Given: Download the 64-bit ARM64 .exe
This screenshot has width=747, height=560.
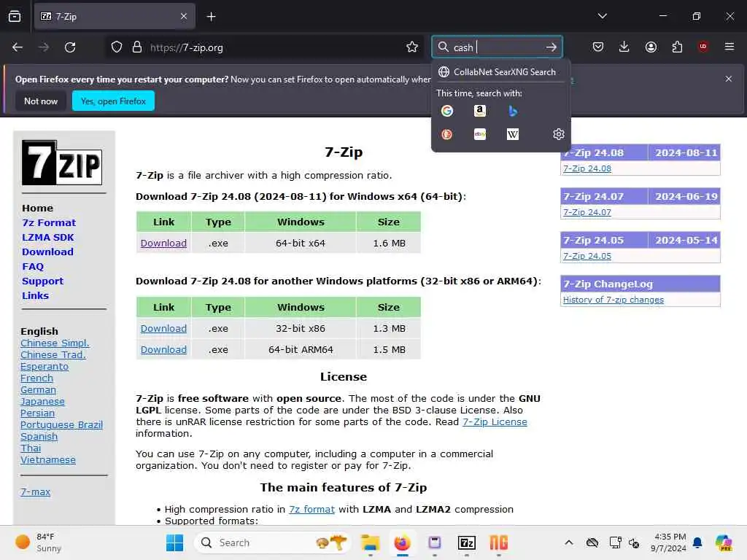Looking at the screenshot, I should coord(163,349).
